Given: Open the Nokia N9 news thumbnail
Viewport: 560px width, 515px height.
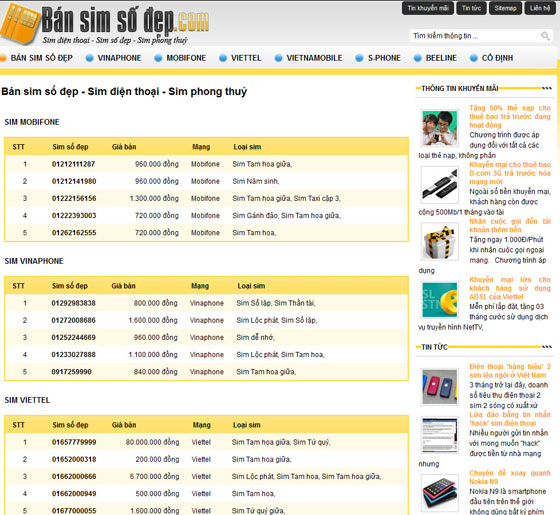Looking at the screenshot, I should click(440, 493).
